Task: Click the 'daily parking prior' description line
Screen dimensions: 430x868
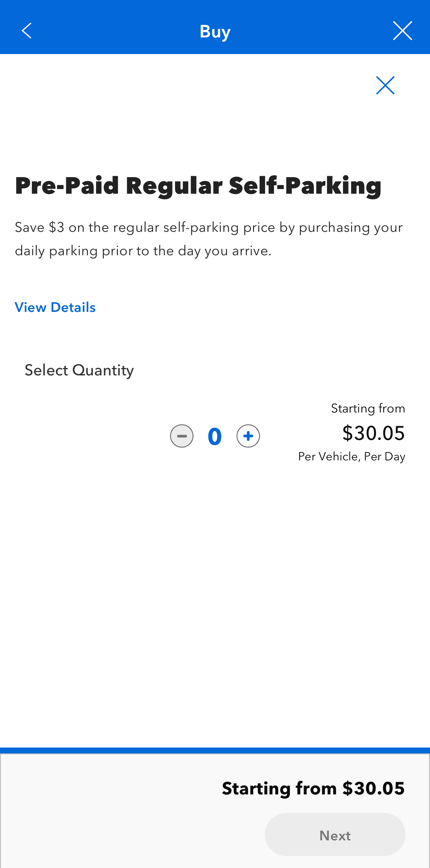Action: tap(143, 251)
